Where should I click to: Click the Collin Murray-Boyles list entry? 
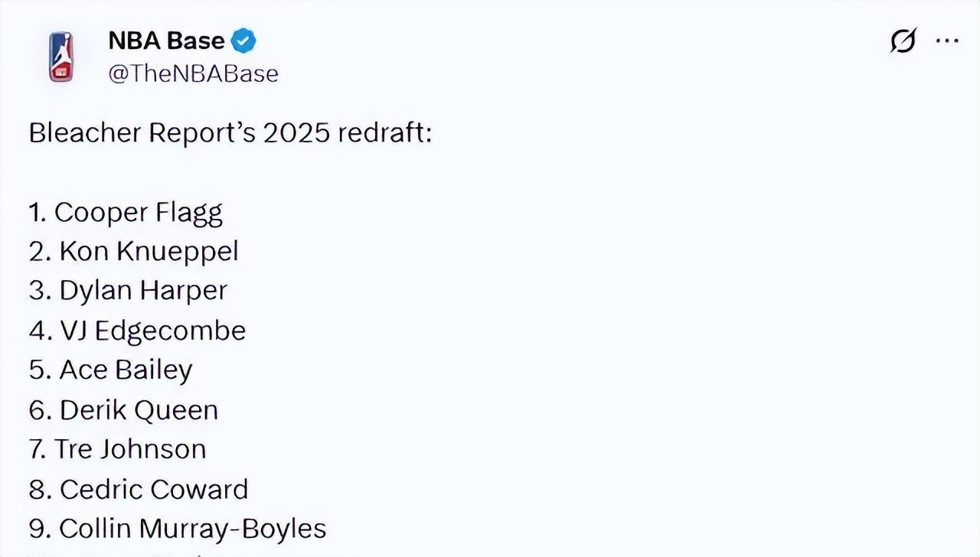192,529
